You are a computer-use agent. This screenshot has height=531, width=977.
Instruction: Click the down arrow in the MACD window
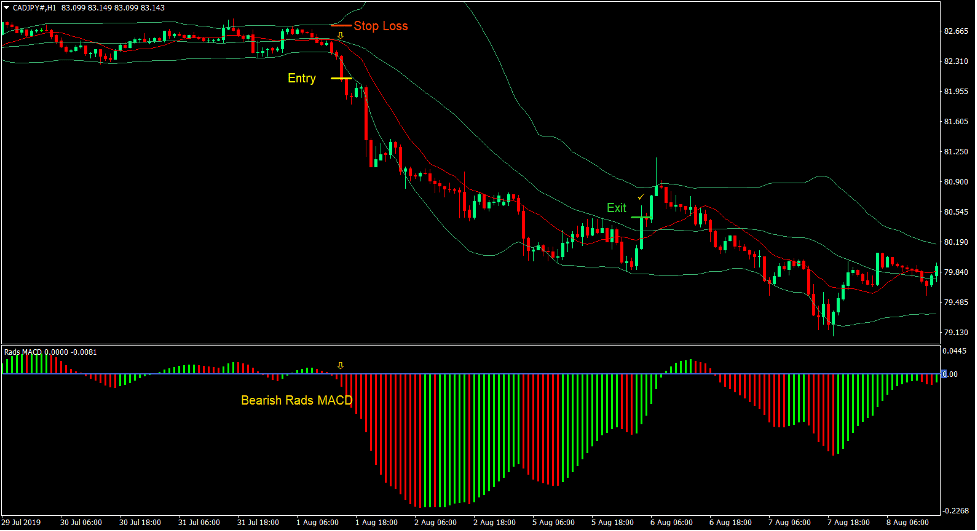tap(340, 366)
